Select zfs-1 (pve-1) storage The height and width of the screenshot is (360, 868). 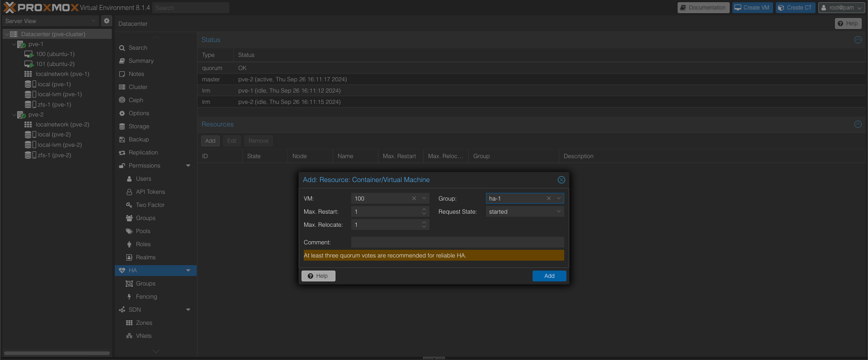(54, 104)
